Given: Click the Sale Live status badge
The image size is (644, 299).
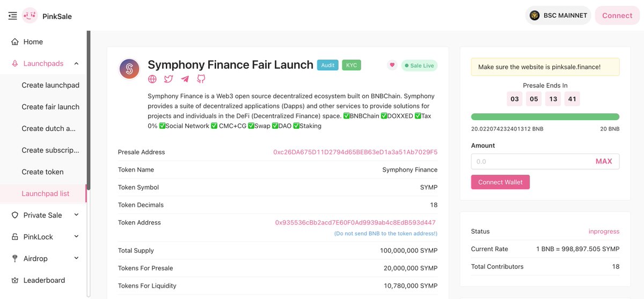Looking at the screenshot, I should [420, 65].
